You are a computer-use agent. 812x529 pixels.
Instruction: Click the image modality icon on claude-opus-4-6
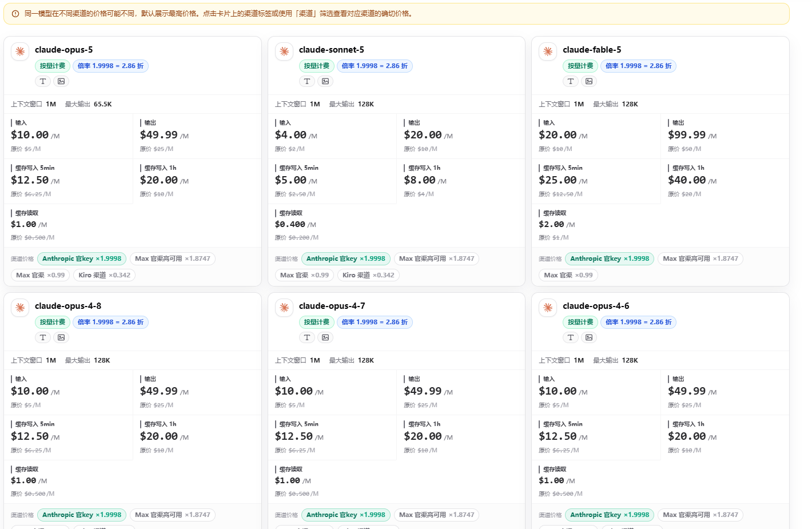589,337
